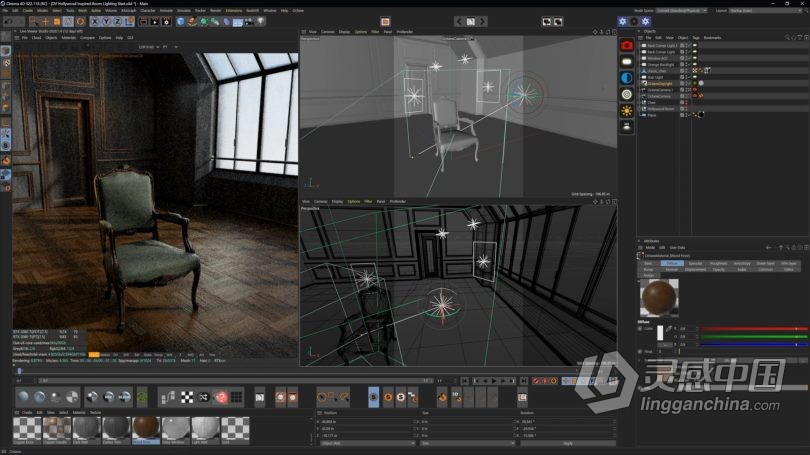Screen dimensions: 810x455
Task: Click the green recycle icon in Octane toolbar
Action: coord(142,397)
